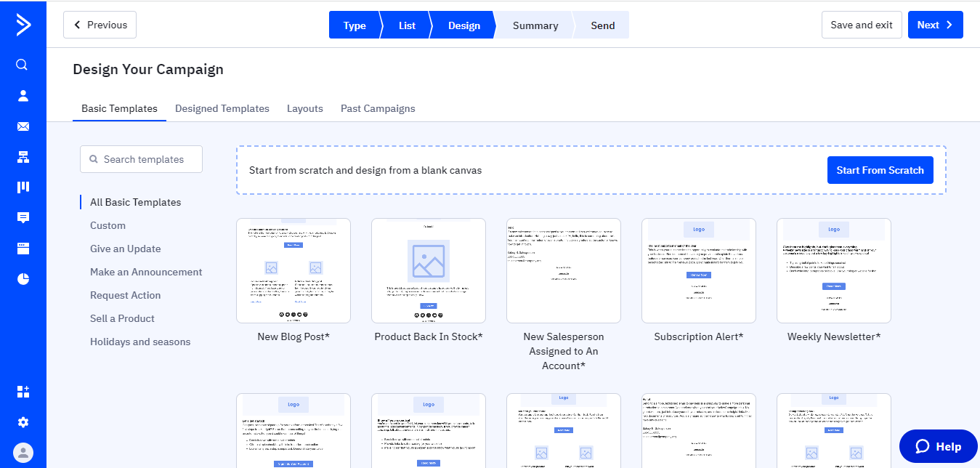Open Conversations chat sidebar icon

pyautogui.click(x=23, y=218)
